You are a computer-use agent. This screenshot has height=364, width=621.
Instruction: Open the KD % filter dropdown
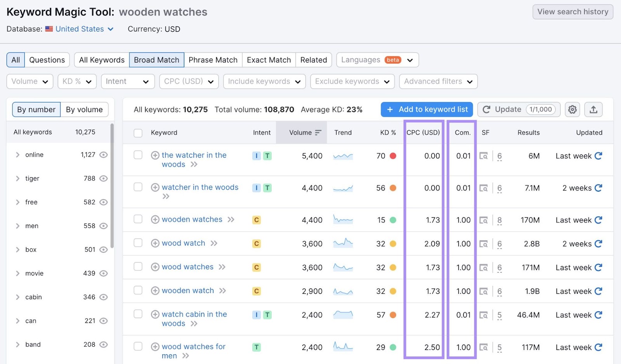(x=76, y=81)
